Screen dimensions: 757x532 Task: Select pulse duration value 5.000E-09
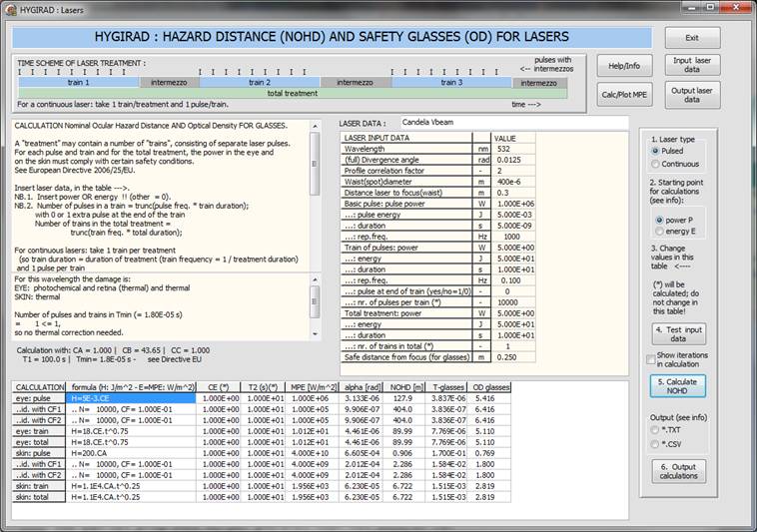tap(513, 226)
